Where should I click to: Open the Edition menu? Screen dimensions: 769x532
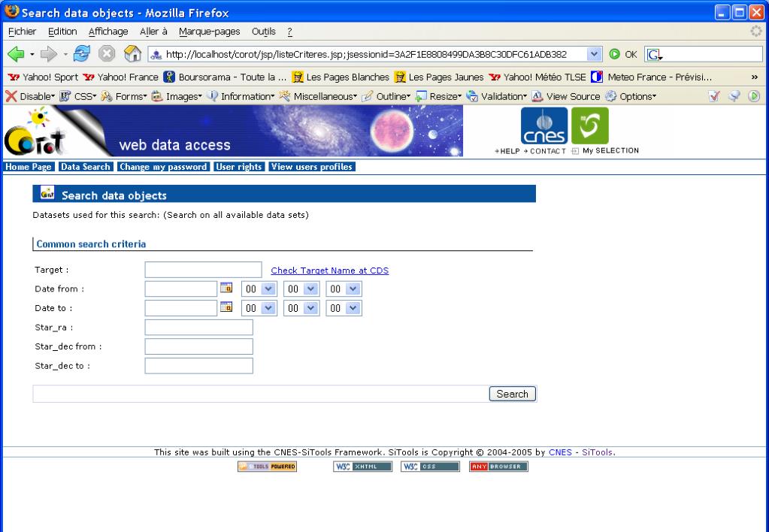coord(62,32)
